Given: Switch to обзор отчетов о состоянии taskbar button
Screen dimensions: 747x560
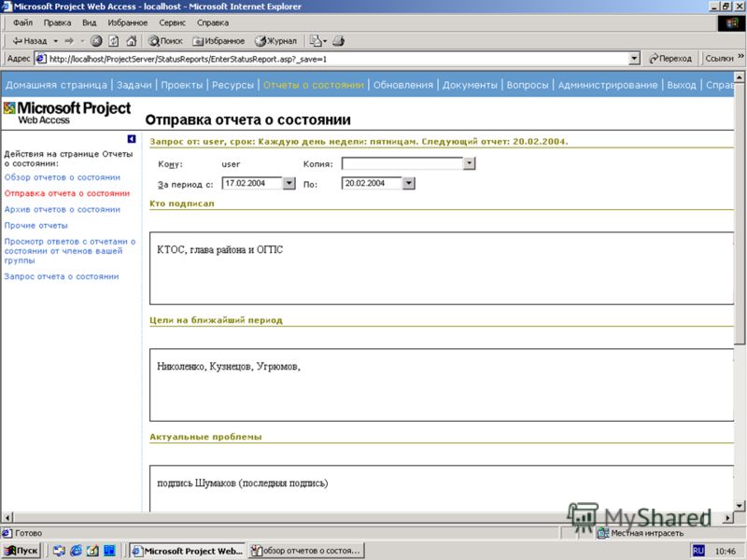Looking at the screenshot, I should tap(306, 551).
